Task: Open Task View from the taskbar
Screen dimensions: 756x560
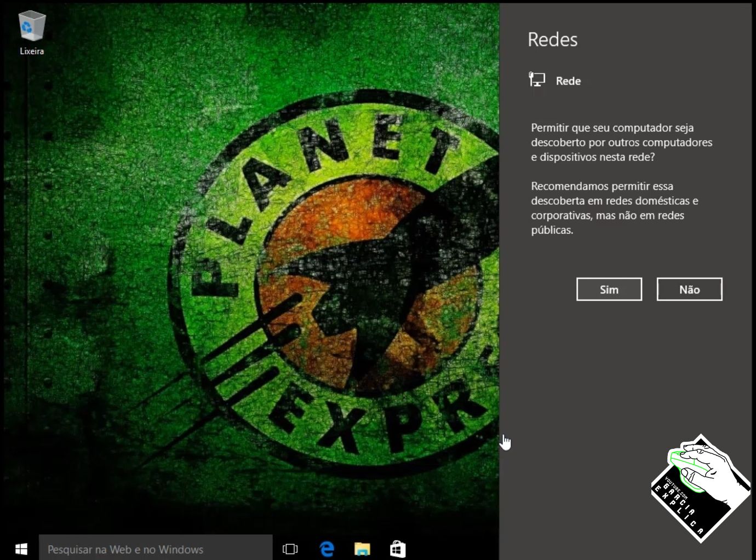Action: pos(290,549)
